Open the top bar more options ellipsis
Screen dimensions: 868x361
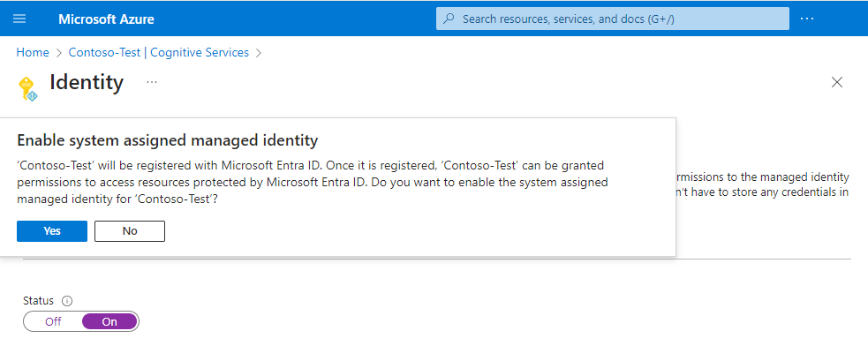[806, 19]
